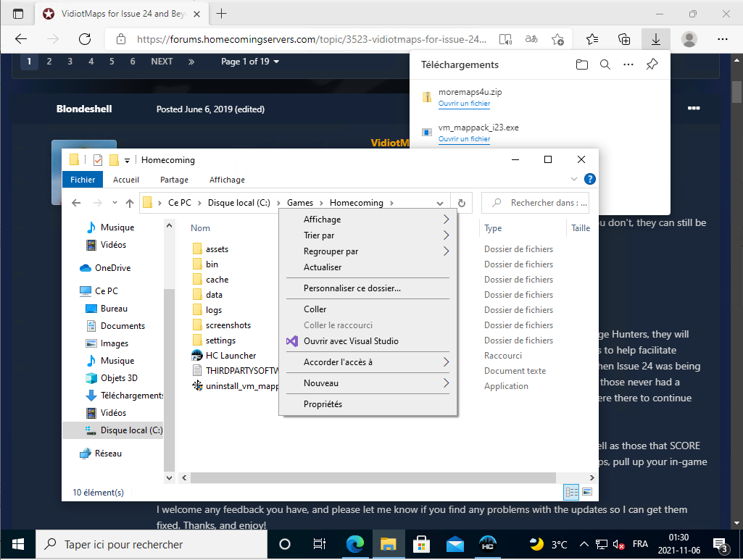Click the Explorer help question mark icon

590,179
